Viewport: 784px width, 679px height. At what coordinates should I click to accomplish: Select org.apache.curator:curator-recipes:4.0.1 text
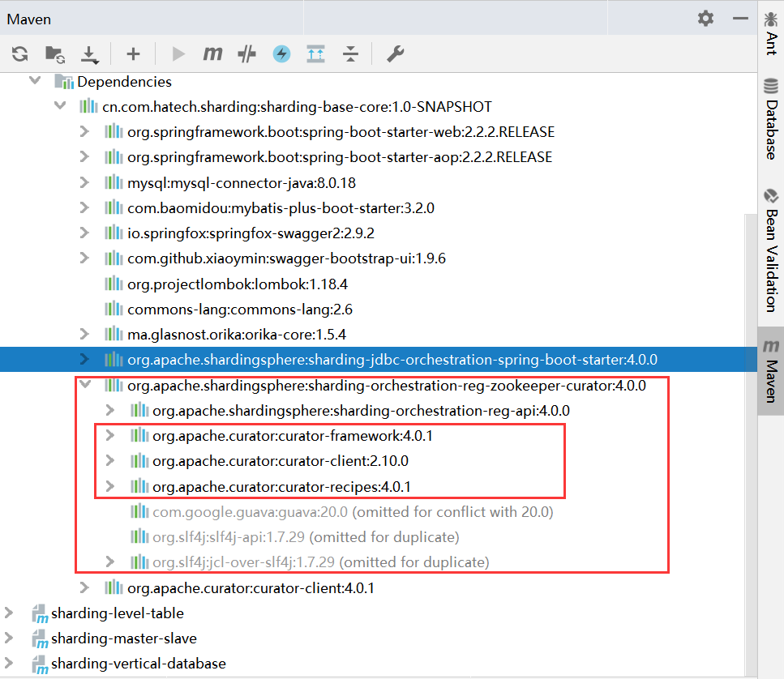click(x=281, y=487)
